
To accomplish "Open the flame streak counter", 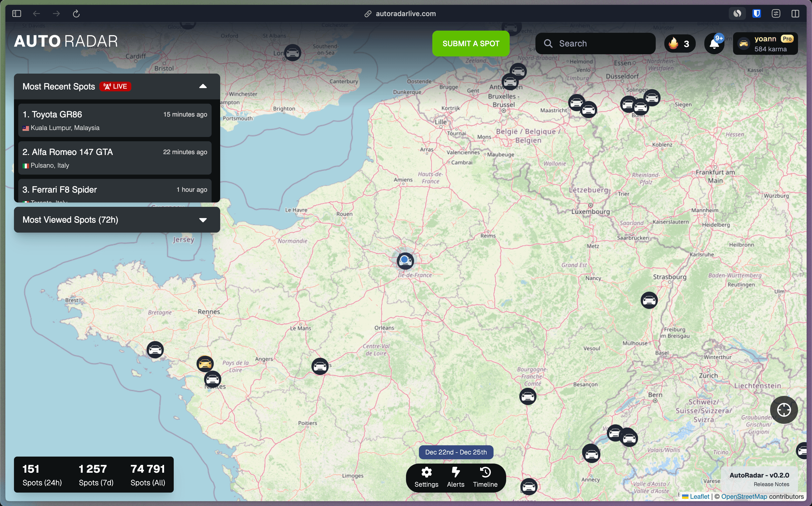I will coord(680,44).
